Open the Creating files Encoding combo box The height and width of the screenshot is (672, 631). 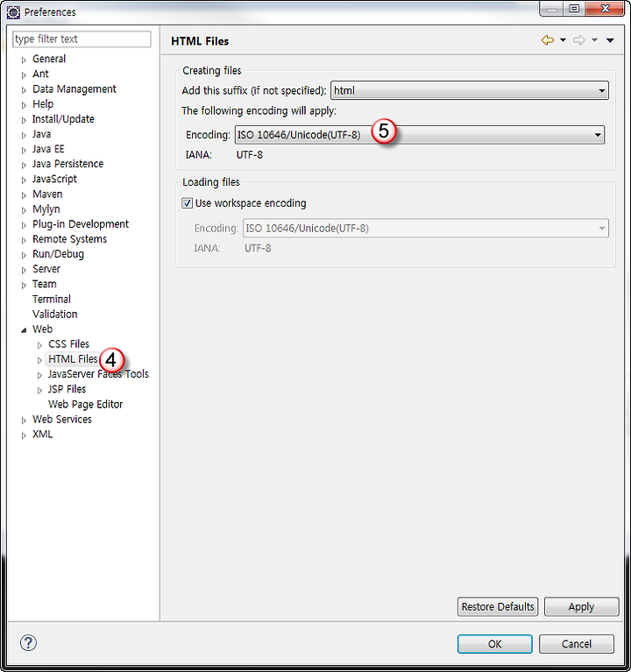pos(420,135)
